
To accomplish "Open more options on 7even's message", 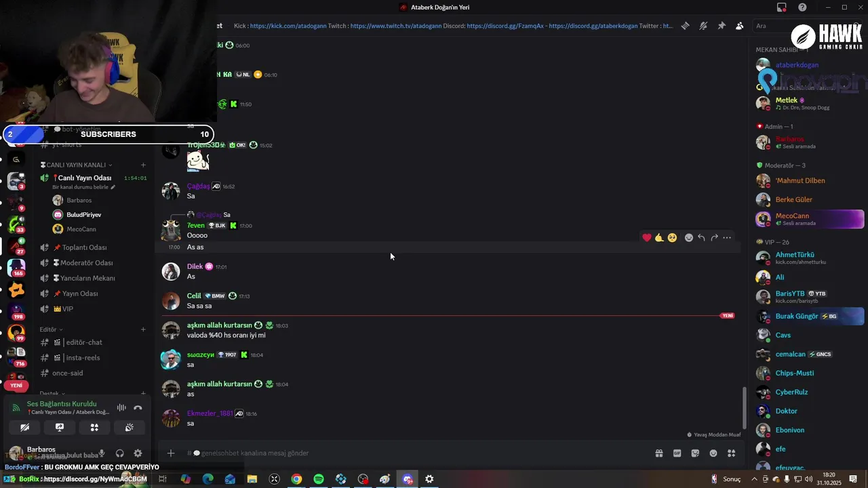I will pyautogui.click(x=727, y=238).
